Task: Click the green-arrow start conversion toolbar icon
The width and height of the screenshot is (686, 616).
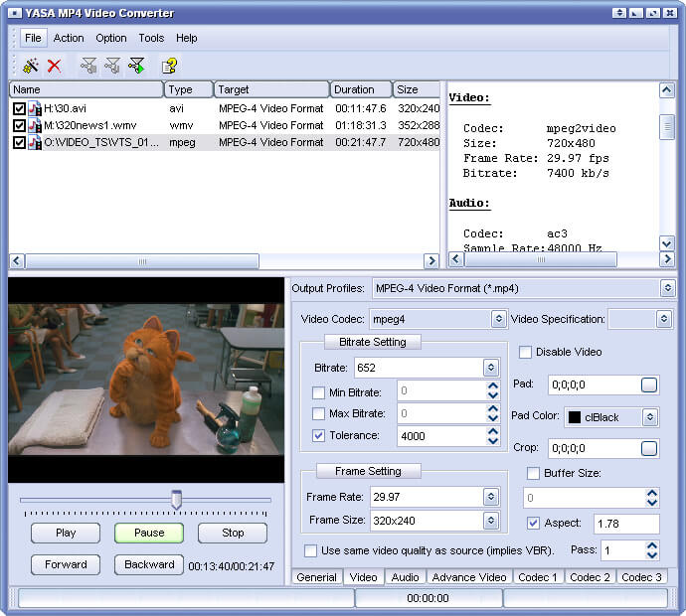Action: click(136, 66)
